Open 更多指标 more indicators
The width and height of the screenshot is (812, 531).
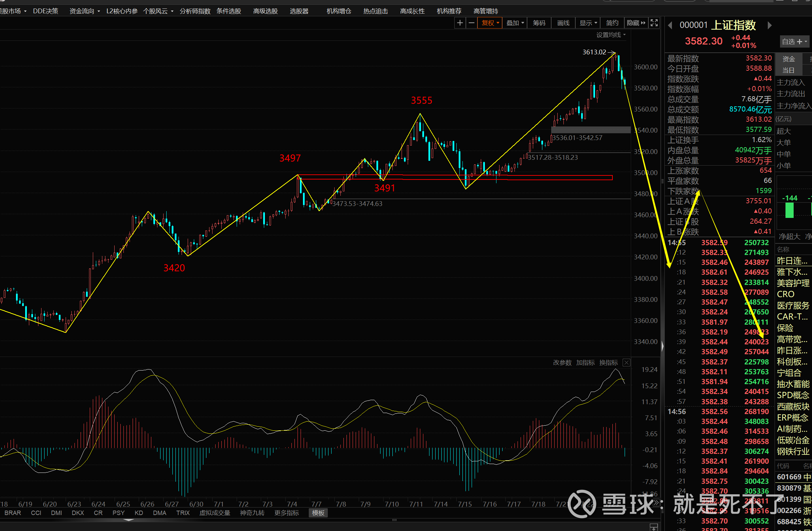tap(287, 513)
